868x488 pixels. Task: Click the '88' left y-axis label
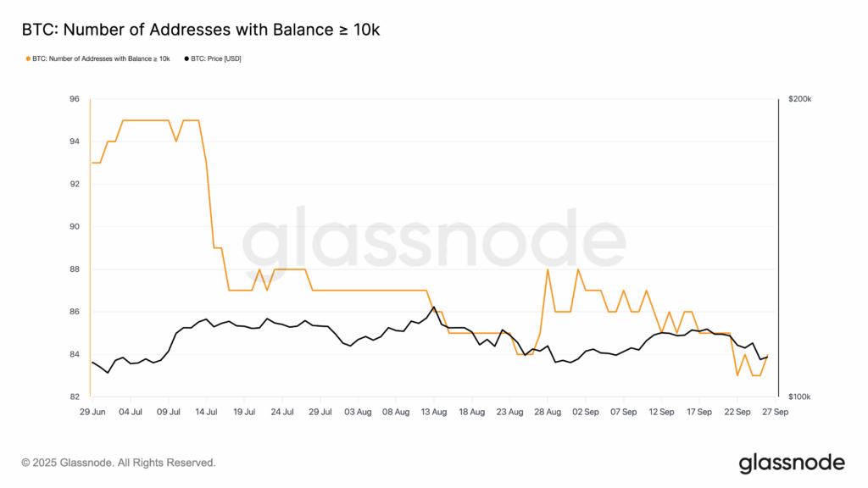point(74,269)
